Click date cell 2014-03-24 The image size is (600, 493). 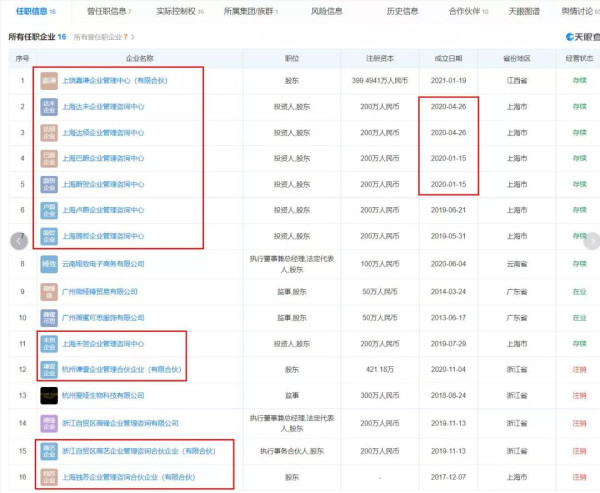tap(448, 292)
